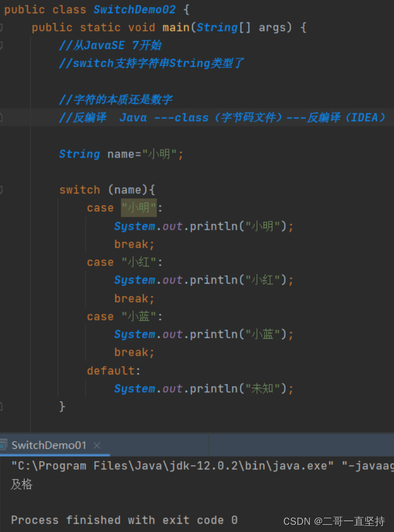Image resolution: width=394 pixels, height=532 pixels.
Task: Click the println("小明") statement
Action: pyautogui.click(x=204, y=226)
